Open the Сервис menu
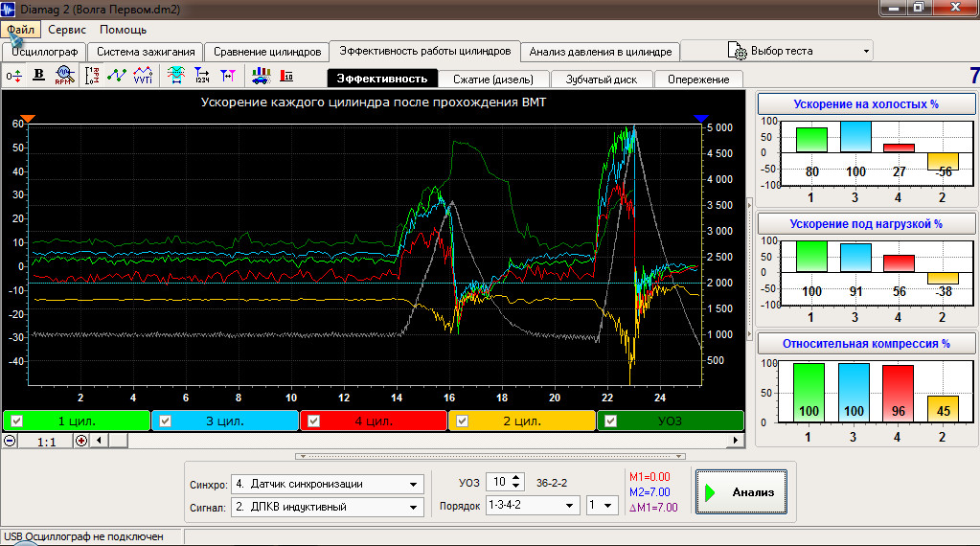The height and width of the screenshot is (546, 980). (x=67, y=30)
